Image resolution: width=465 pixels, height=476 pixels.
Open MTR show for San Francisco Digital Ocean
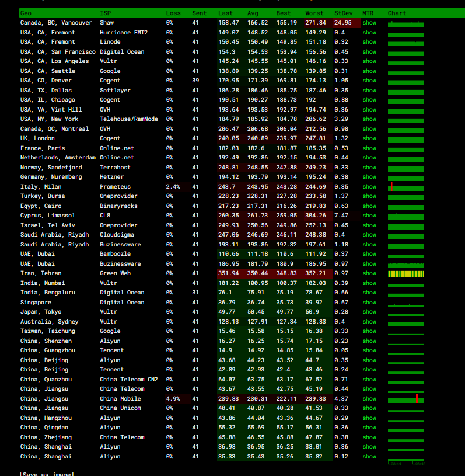pos(369,52)
